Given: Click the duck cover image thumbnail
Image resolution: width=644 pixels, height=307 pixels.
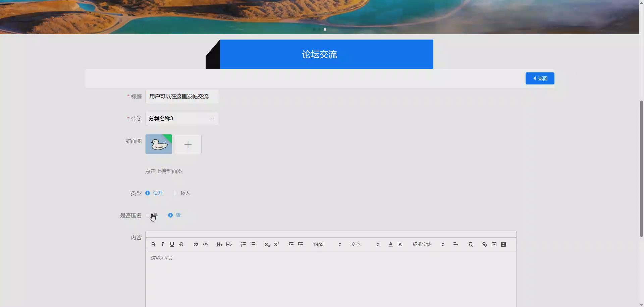Looking at the screenshot, I should click(x=158, y=144).
